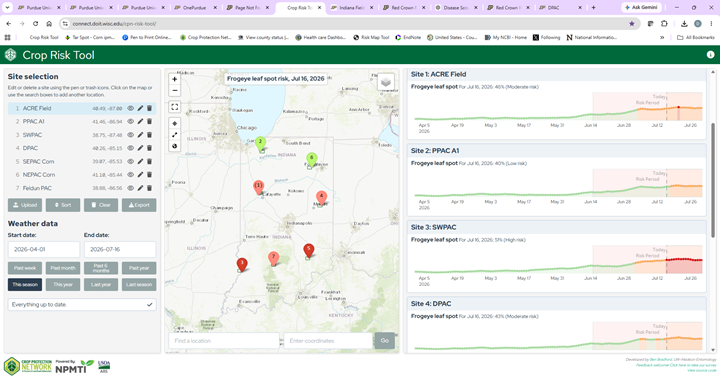
Task: Select the Past month date range
Action: point(63,268)
